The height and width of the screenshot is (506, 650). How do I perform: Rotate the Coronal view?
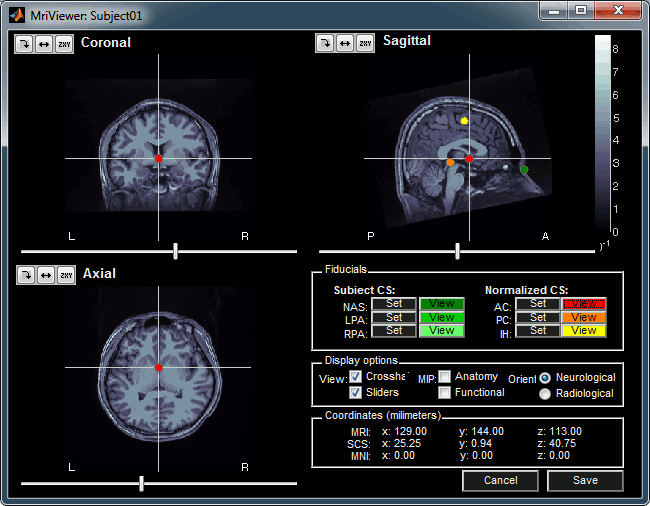24,44
